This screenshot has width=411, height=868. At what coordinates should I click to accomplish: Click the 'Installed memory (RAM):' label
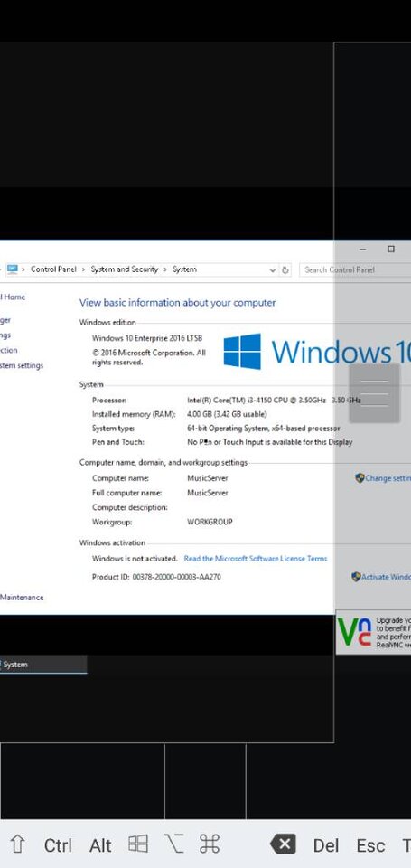(134, 414)
